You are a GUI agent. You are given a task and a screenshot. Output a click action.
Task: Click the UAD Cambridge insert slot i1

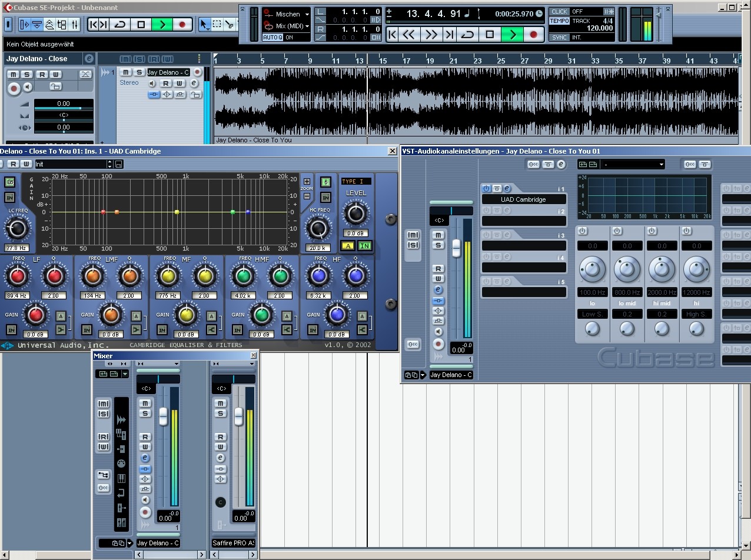coord(524,199)
